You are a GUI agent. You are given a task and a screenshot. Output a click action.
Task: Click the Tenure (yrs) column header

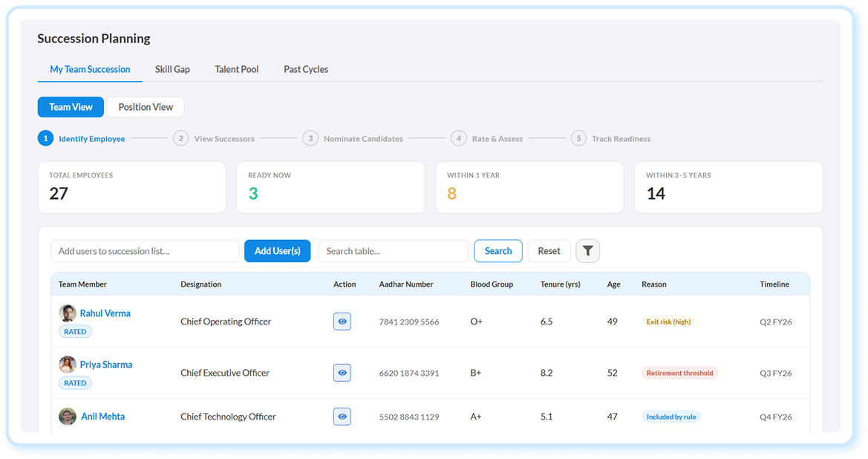point(560,284)
